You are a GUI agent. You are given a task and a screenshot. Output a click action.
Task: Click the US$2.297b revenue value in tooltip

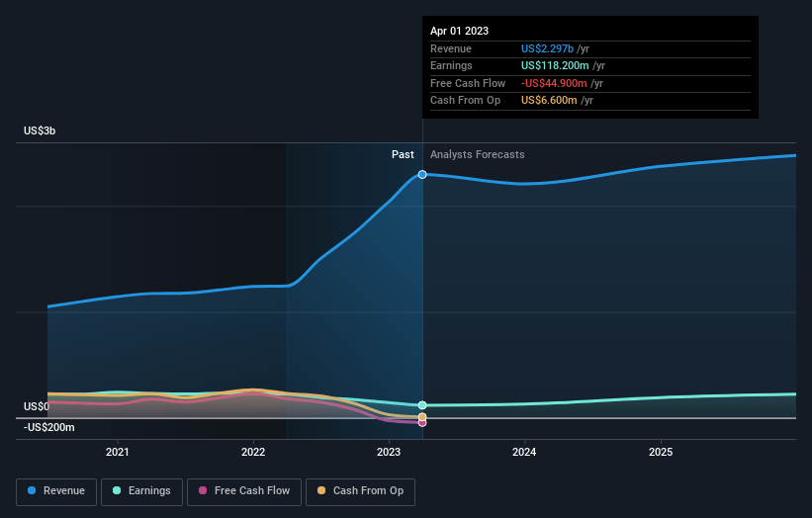(x=555, y=49)
